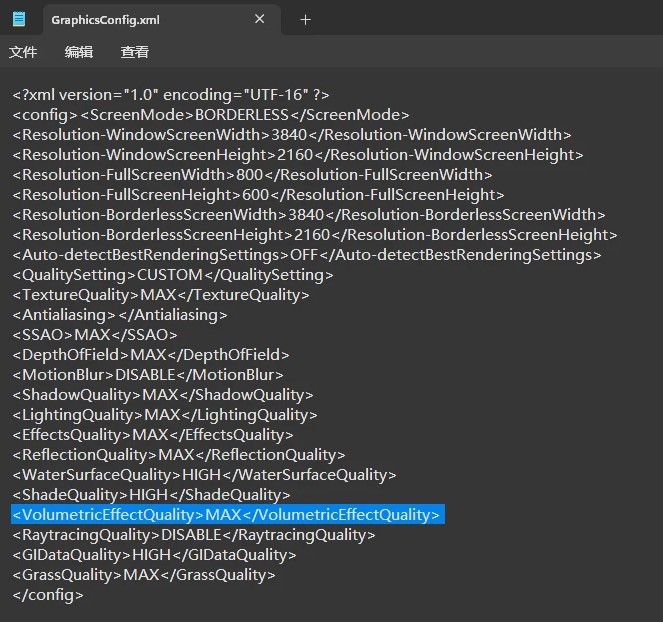Click the highlighted VolumetricEffectQuality line

[x=226, y=515]
